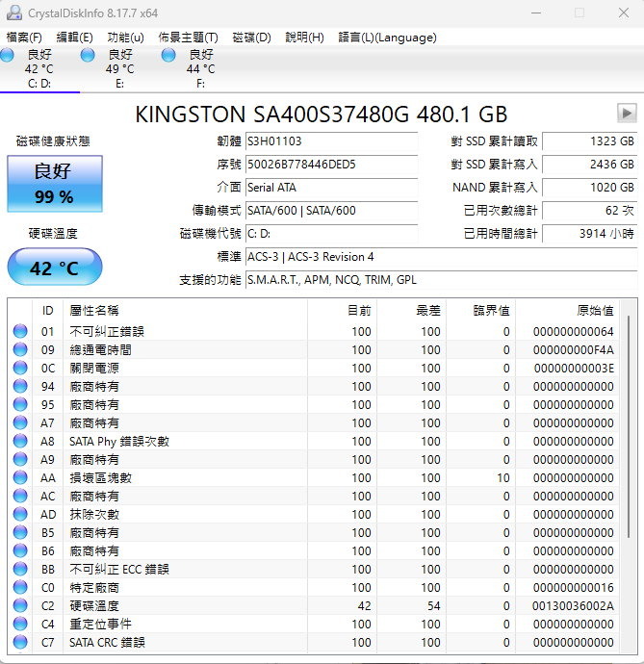The width and height of the screenshot is (644, 664).
Task: Click status orb for attribute B6 row
Action: [20, 550]
